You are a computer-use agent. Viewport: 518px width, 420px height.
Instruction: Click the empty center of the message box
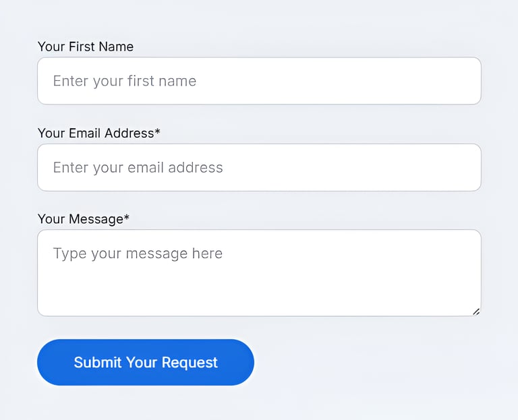pyautogui.click(x=259, y=283)
